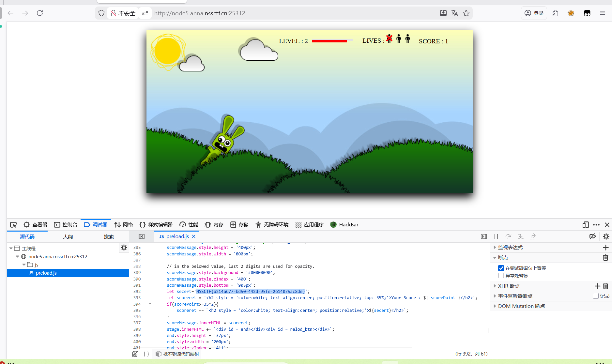
Task: Click the login button in toolbar
Action: tap(534, 13)
